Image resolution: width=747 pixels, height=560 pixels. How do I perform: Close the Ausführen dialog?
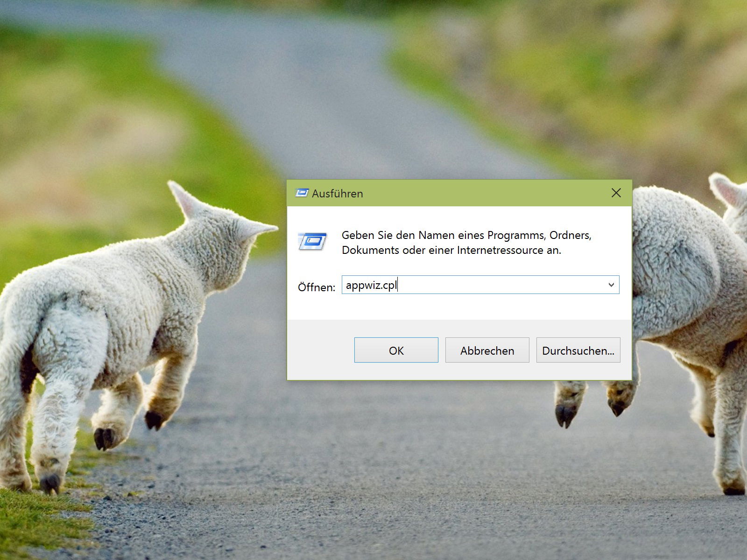(616, 193)
